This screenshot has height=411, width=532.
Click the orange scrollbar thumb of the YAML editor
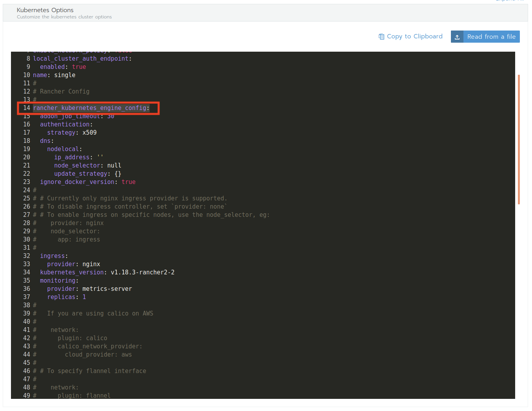519,139
